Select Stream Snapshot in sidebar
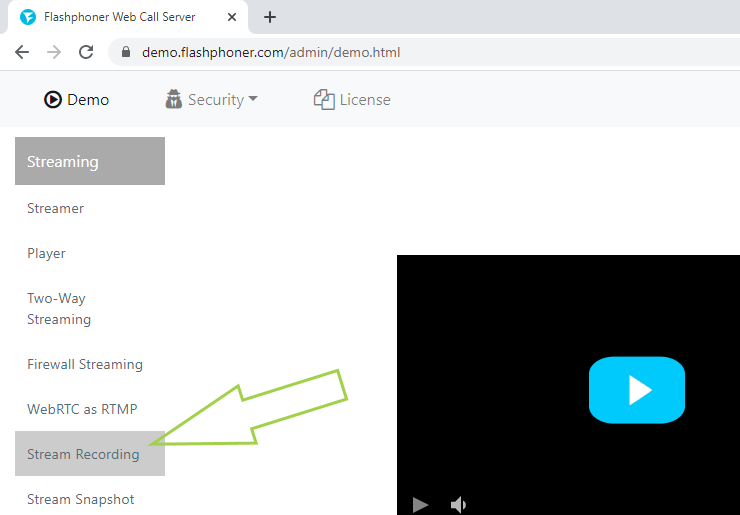Image resolution: width=740 pixels, height=515 pixels. 81,500
